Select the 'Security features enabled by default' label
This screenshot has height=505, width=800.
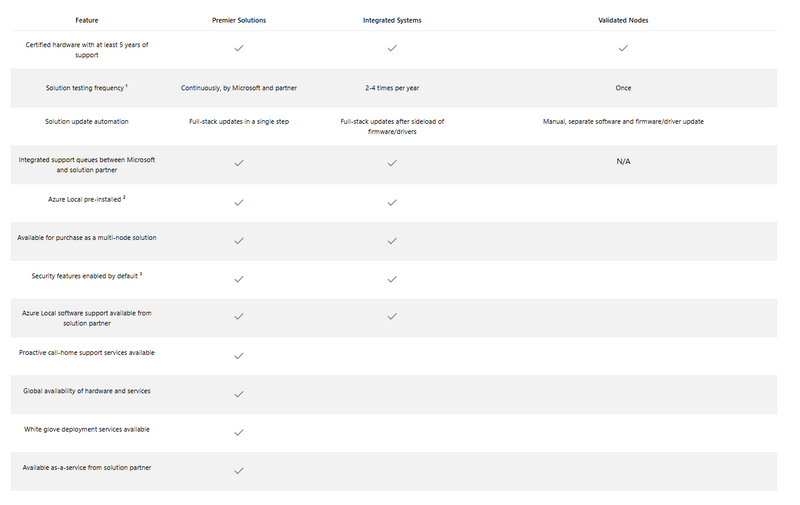[x=85, y=276]
